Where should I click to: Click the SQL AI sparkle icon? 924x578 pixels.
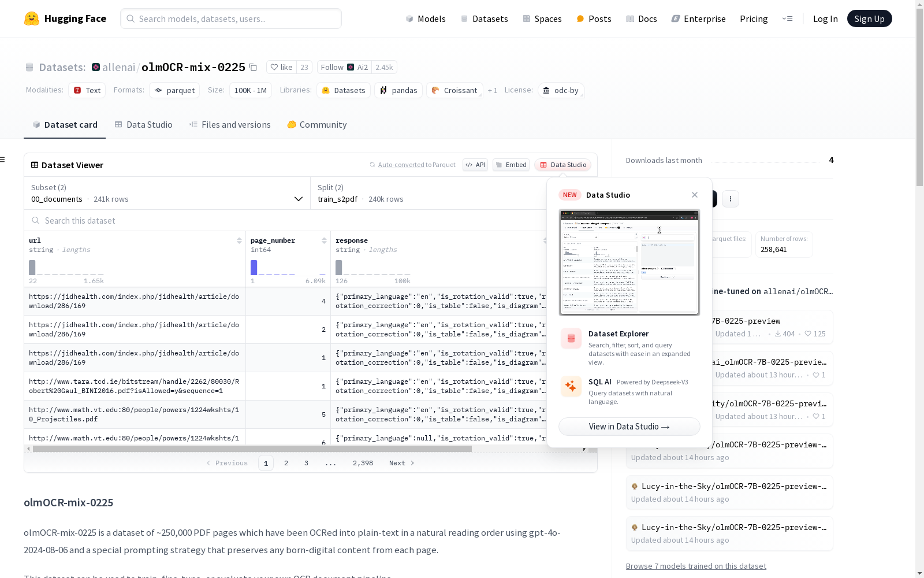tap(571, 386)
